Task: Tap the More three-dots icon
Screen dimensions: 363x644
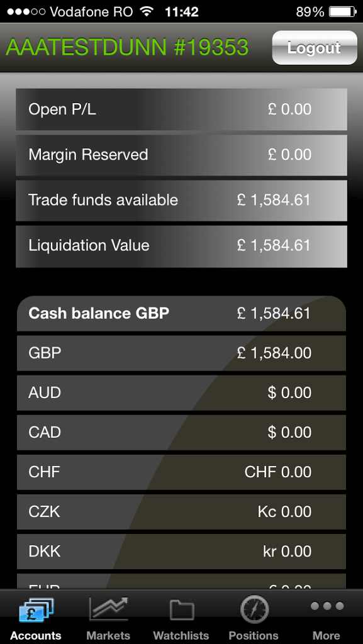Action: click(x=327, y=606)
